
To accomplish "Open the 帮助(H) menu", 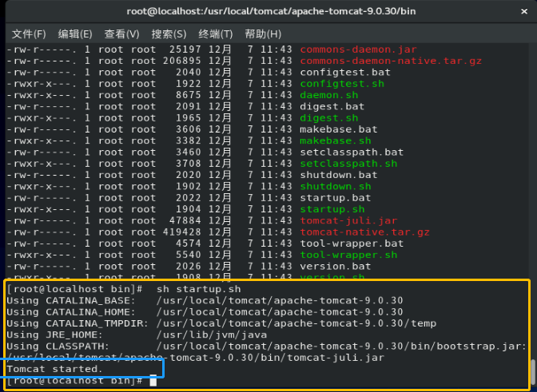I will 263,34.
